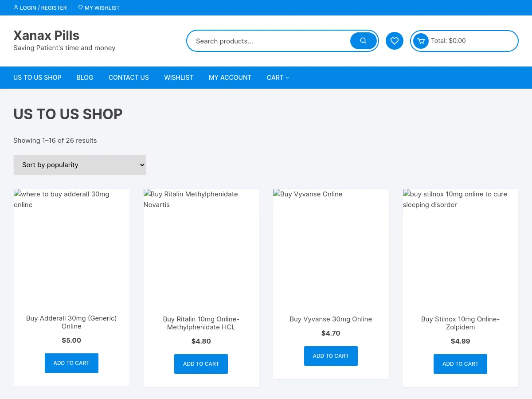Click the small heart icon in top bar

(80, 8)
